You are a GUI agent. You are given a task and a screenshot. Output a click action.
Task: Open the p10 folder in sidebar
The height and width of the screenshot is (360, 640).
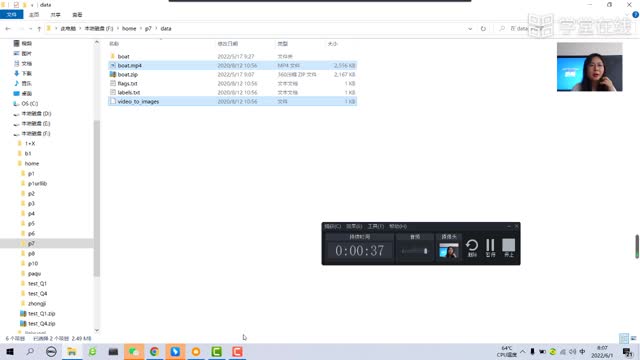click(x=33, y=263)
